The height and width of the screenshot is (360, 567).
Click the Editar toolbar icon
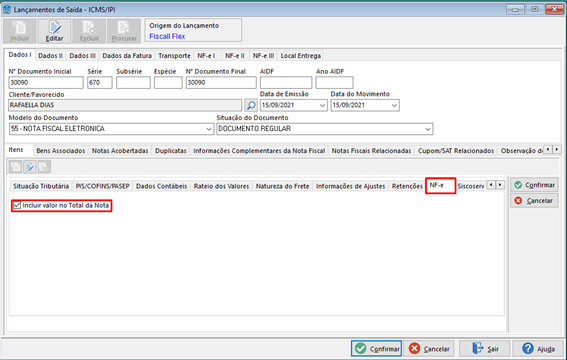pos(54,31)
